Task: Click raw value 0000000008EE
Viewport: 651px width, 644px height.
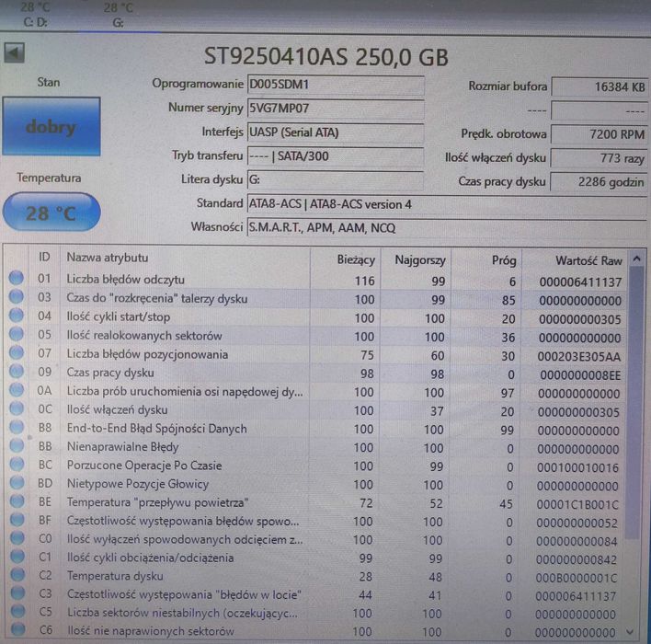Action: tap(580, 375)
